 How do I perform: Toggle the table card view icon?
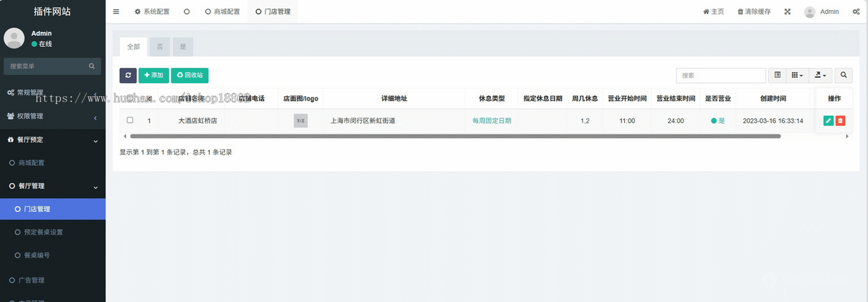click(778, 75)
